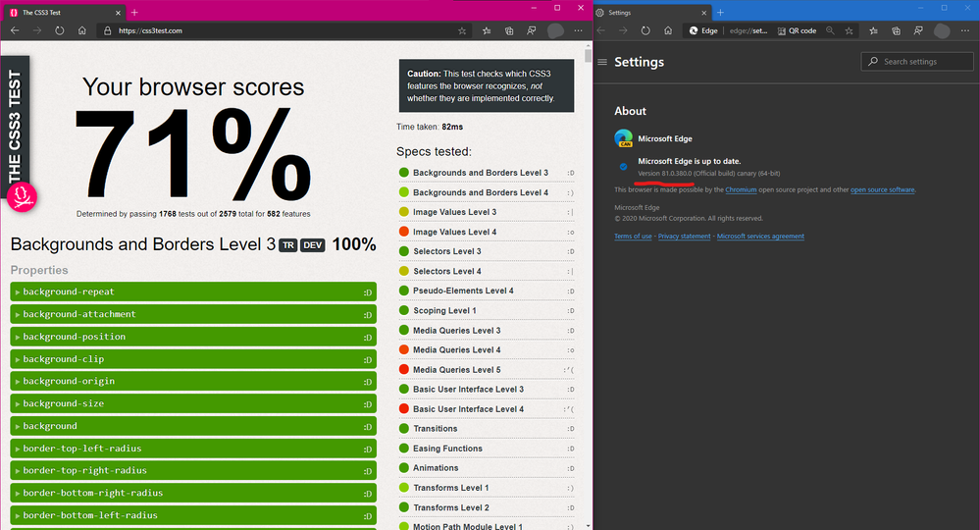Expand the background-position property row

tap(193, 337)
